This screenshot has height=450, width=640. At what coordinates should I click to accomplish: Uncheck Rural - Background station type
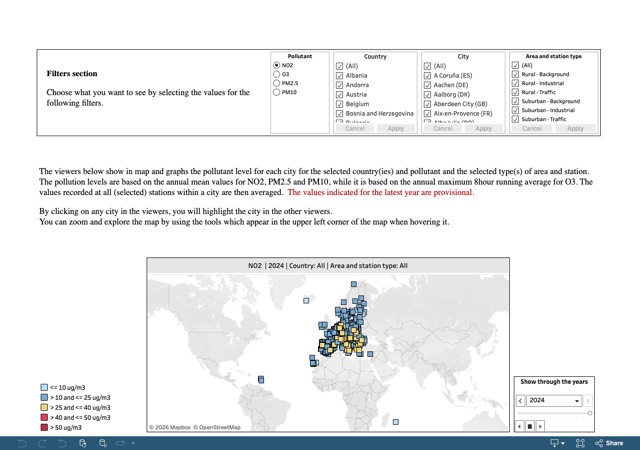(x=515, y=74)
